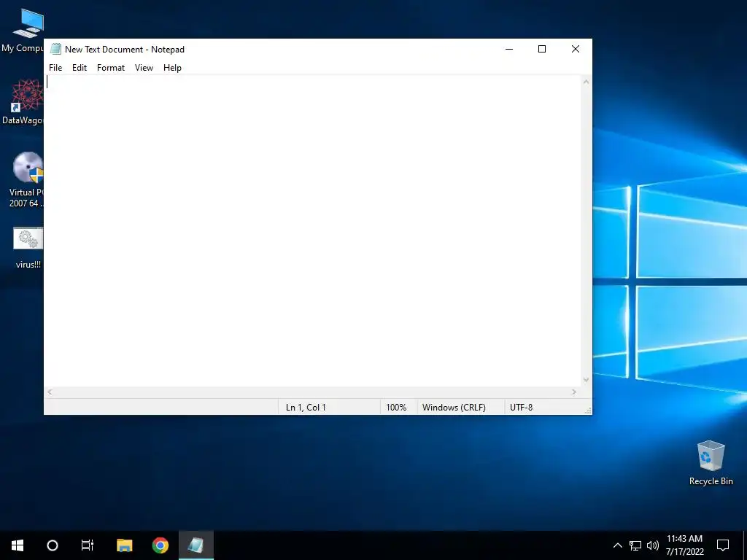Open the Format menu
Screen dimensions: 747x560
tap(111, 68)
